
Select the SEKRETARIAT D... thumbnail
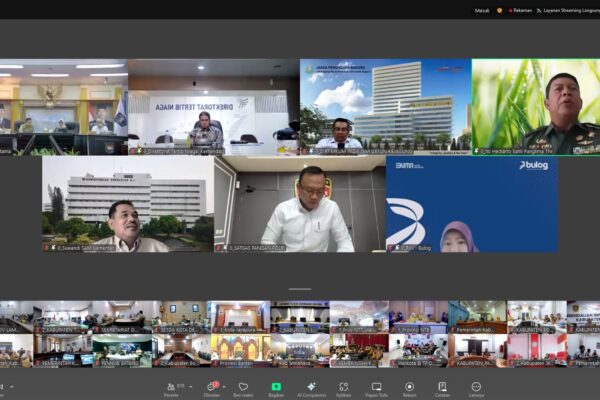tap(122, 317)
